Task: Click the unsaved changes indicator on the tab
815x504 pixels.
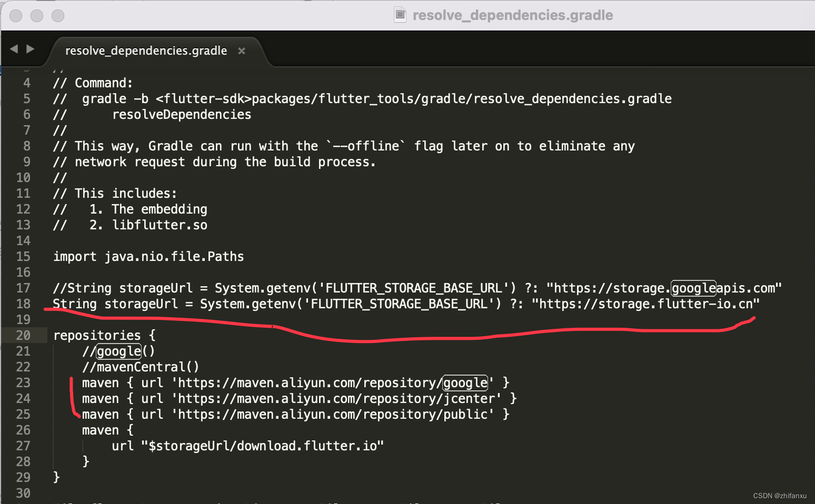Action: click(242, 51)
